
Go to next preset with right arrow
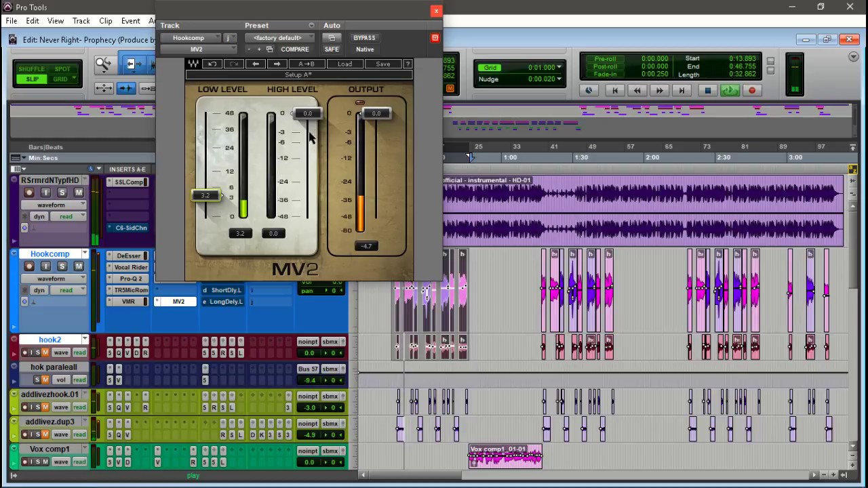277,64
